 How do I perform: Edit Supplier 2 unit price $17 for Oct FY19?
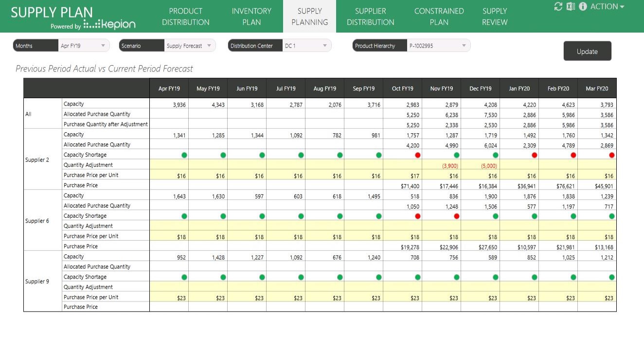tap(403, 175)
